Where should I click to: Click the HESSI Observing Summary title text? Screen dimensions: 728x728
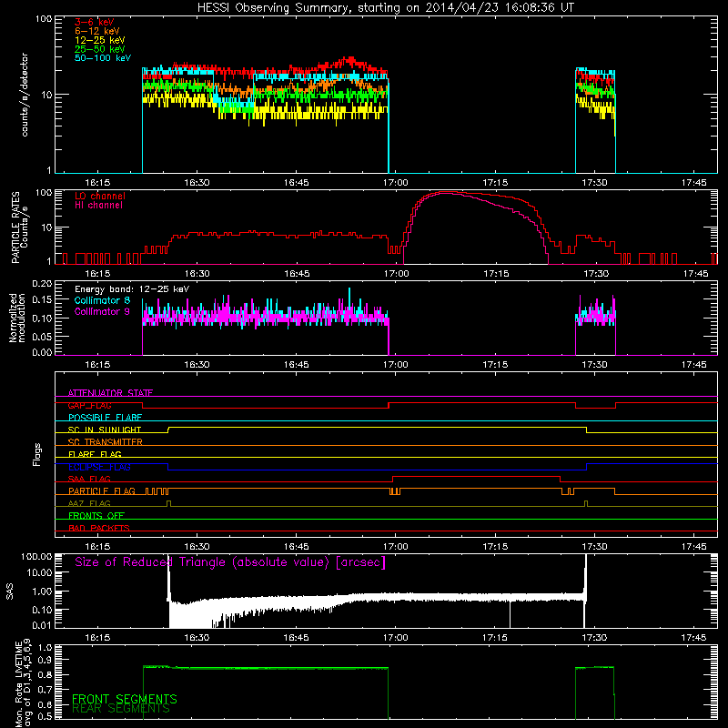click(x=386, y=8)
